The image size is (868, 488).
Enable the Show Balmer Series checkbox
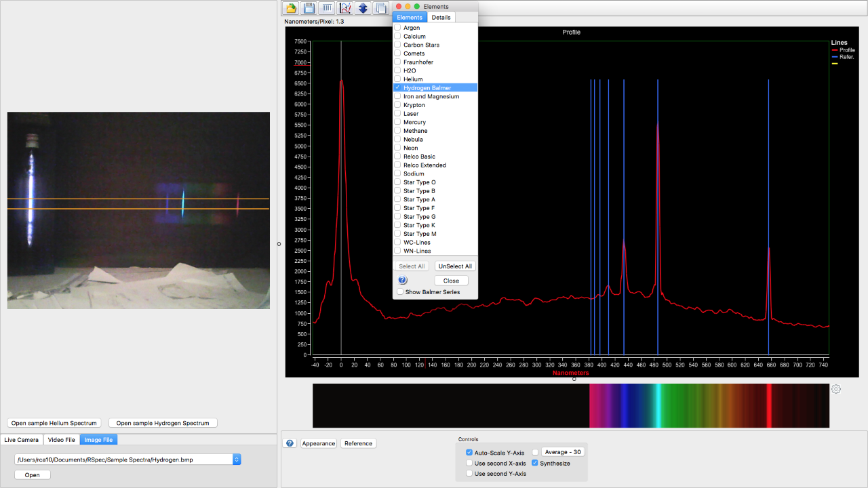coord(400,292)
